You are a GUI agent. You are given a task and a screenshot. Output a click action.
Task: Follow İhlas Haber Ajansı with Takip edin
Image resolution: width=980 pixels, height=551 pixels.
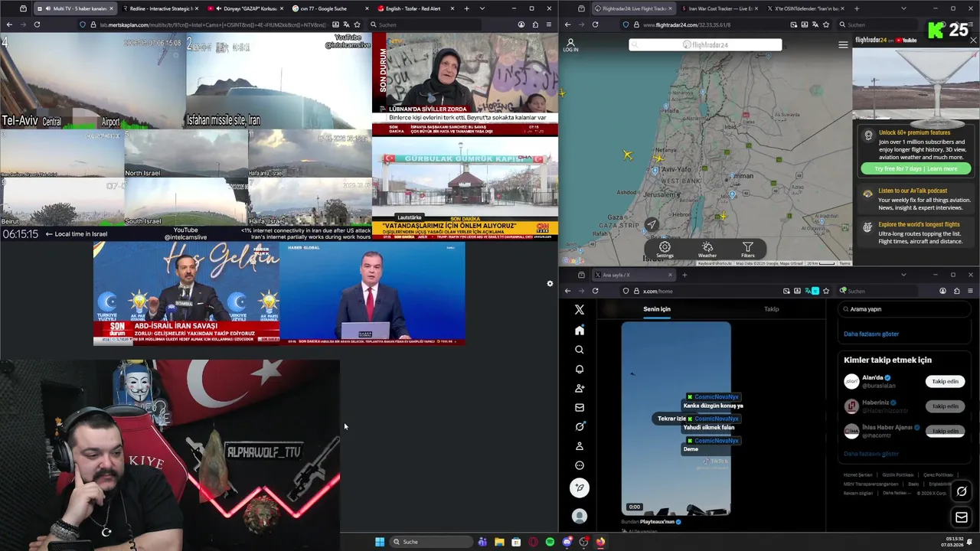coord(945,431)
